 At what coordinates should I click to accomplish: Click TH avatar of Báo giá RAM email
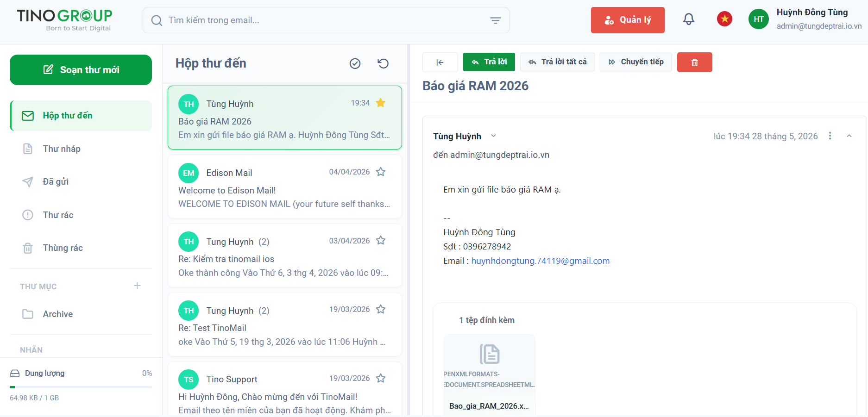coord(189,104)
